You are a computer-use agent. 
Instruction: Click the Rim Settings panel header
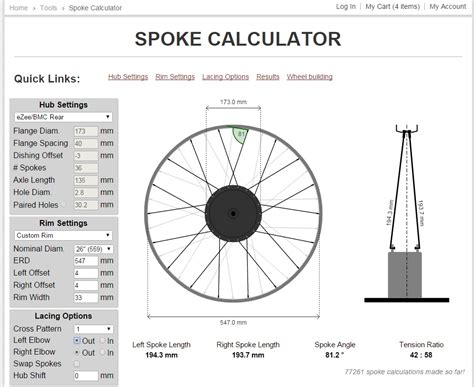[x=63, y=223]
